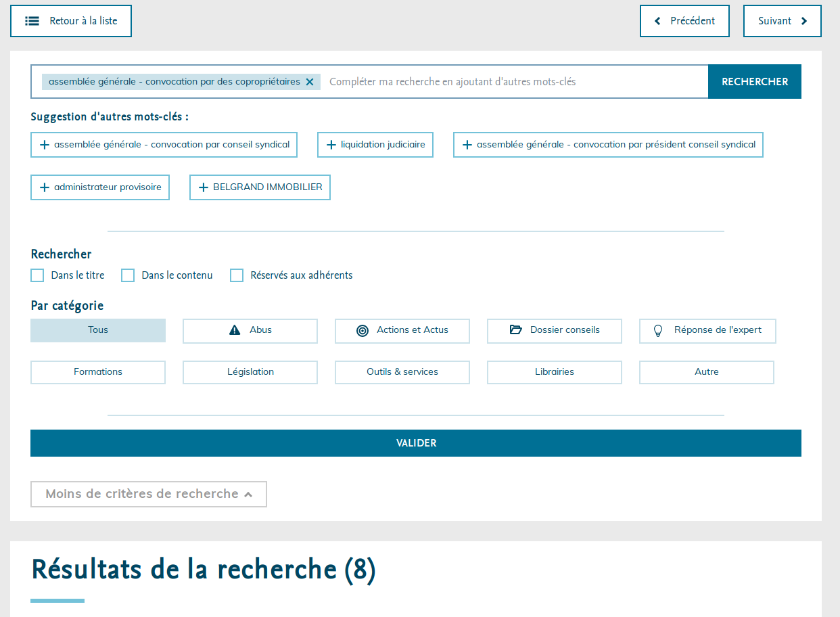Select the 'Législation' category filter
This screenshot has height=617, width=840.
[250, 372]
